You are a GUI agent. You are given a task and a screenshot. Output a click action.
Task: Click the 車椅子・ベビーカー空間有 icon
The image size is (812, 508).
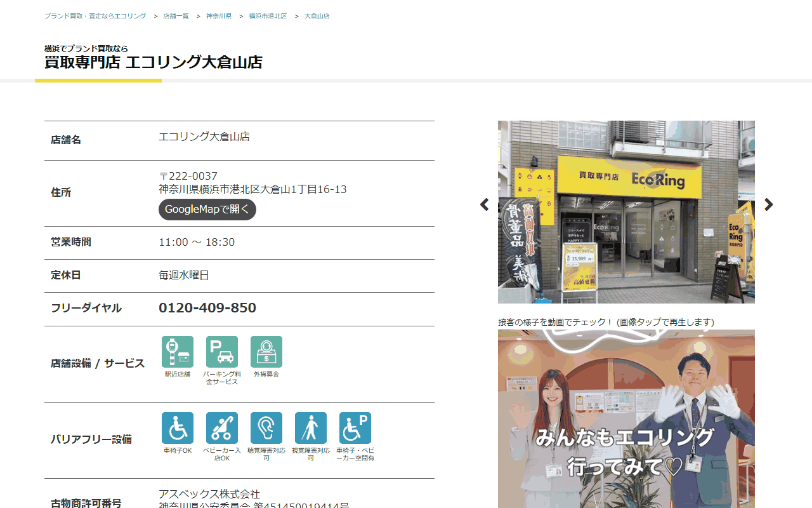click(x=355, y=428)
